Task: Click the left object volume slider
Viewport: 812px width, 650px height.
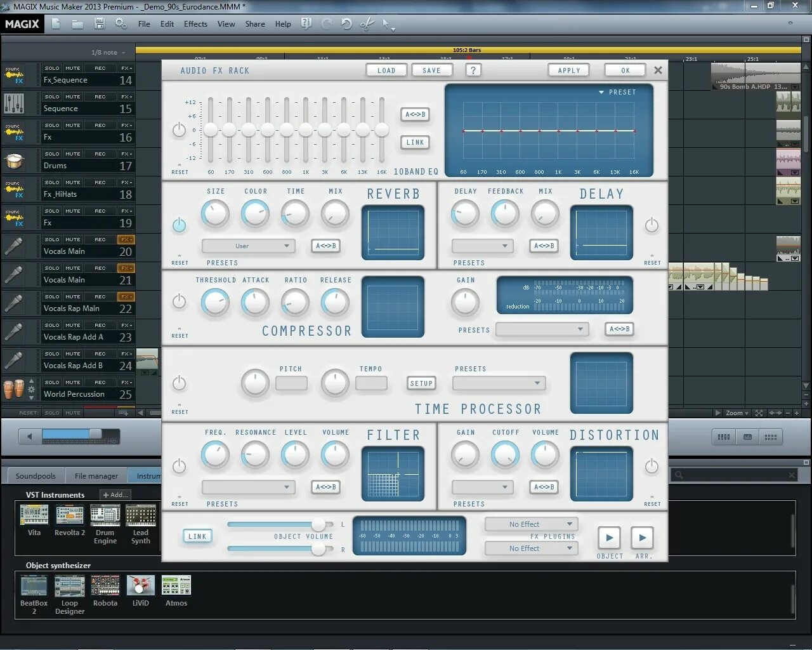Action: tap(280, 524)
